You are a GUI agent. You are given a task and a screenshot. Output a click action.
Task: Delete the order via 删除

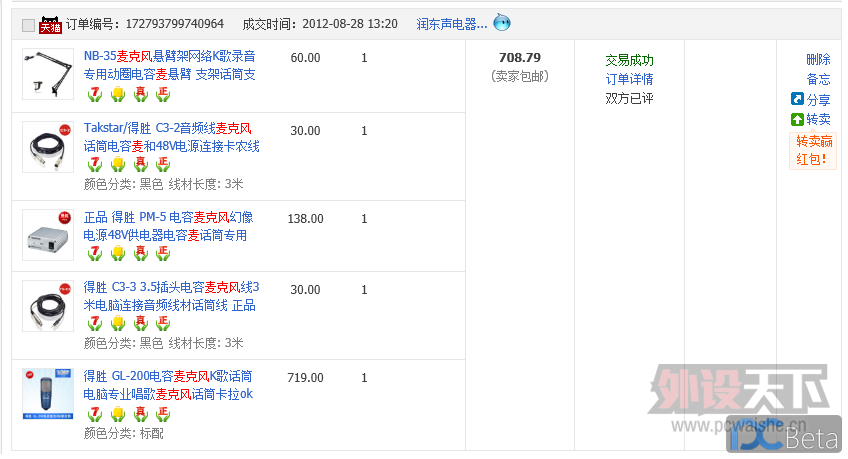point(818,59)
